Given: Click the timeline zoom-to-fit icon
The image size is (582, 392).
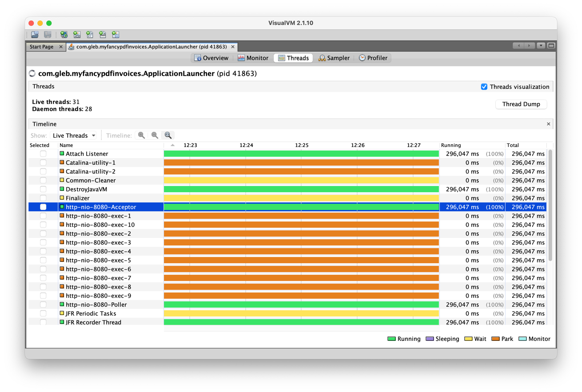Looking at the screenshot, I should (x=168, y=135).
